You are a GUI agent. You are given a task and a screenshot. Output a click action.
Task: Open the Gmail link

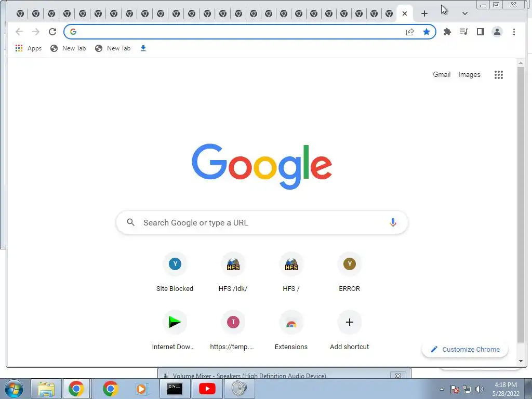click(442, 75)
